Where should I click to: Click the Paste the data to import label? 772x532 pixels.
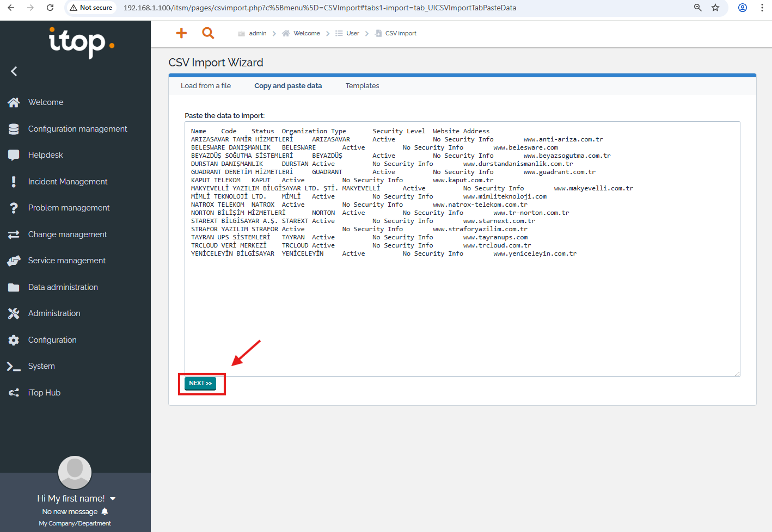[x=224, y=115]
